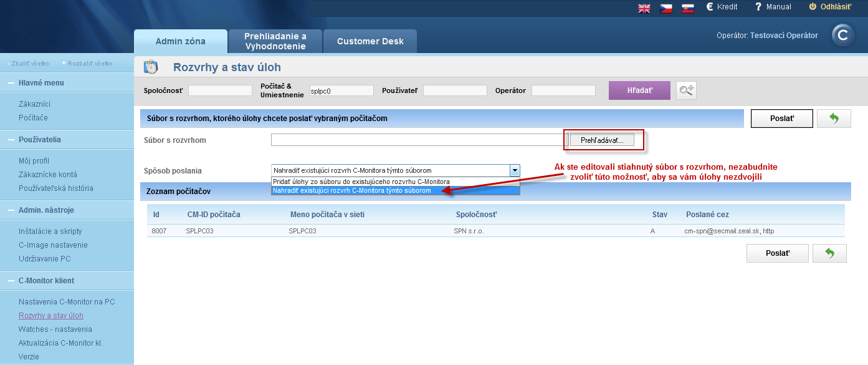Open the Customer Desk tab
The height and width of the screenshot is (365, 868).
370,41
